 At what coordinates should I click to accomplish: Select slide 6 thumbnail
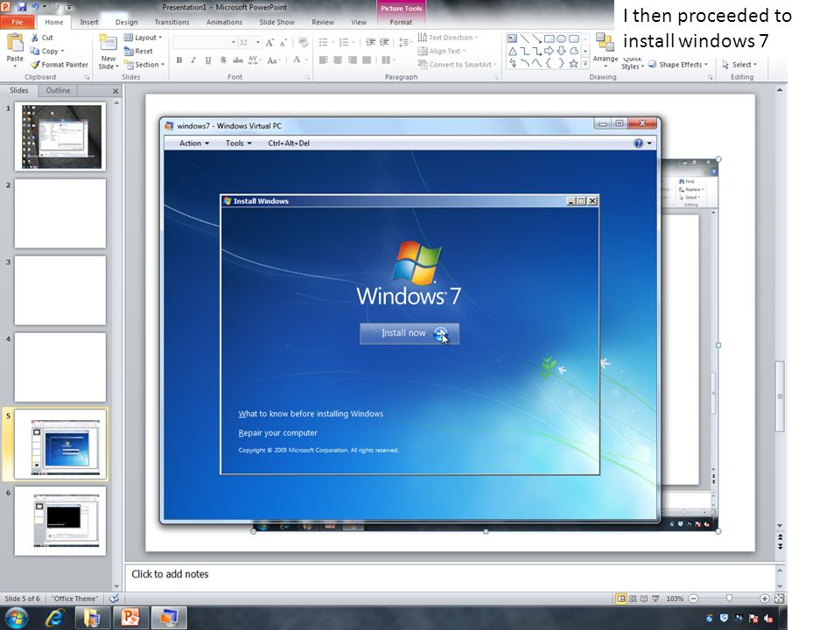click(x=60, y=521)
